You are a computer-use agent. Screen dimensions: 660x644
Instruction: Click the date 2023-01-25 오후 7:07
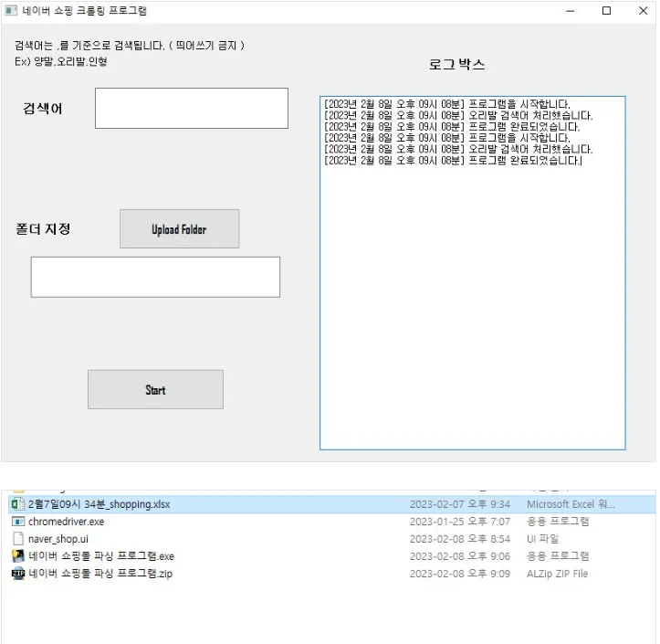click(460, 522)
